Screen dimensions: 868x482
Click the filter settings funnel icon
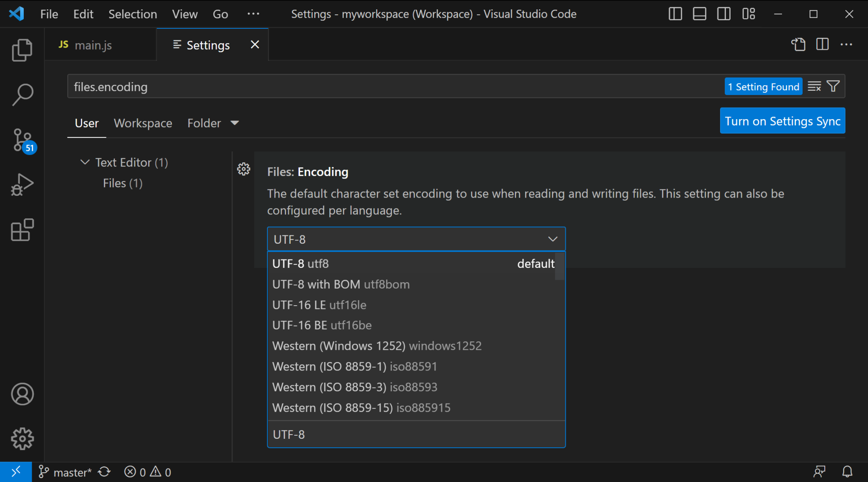[x=833, y=86]
